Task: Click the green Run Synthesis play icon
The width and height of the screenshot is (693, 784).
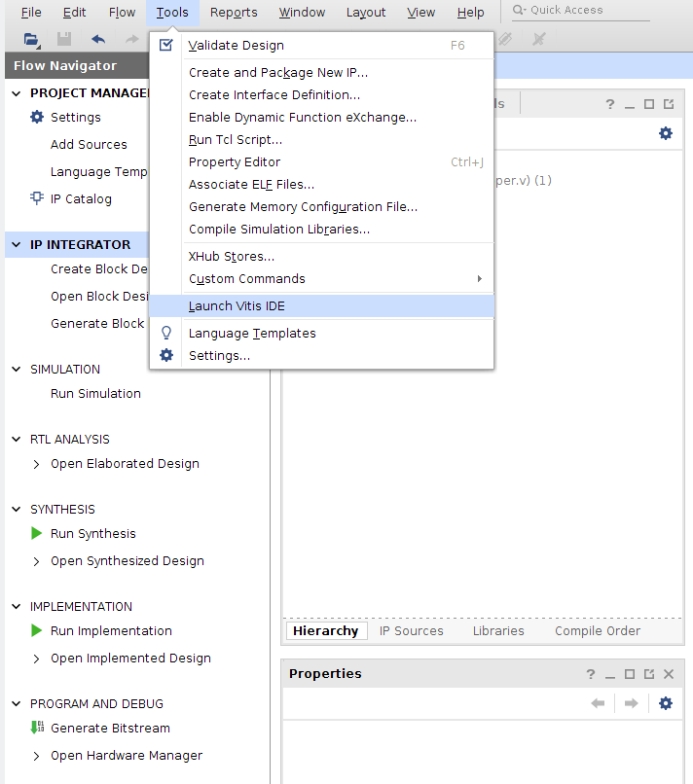Action: pyautogui.click(x=37, y=533)
